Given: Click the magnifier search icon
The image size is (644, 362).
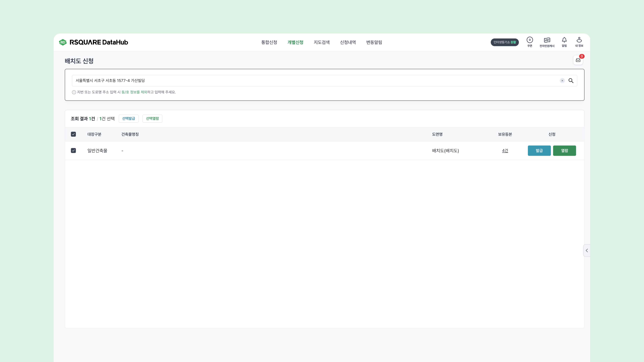Looking at the screenshot, I should 571,80.
